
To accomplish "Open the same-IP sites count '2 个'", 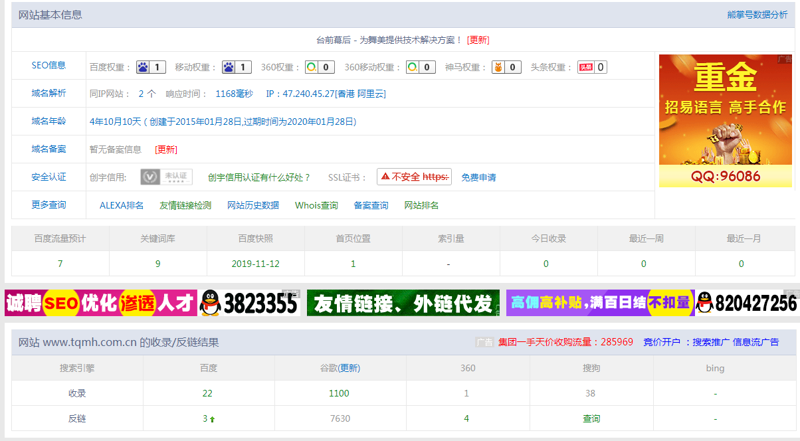I will click(147, 93).
